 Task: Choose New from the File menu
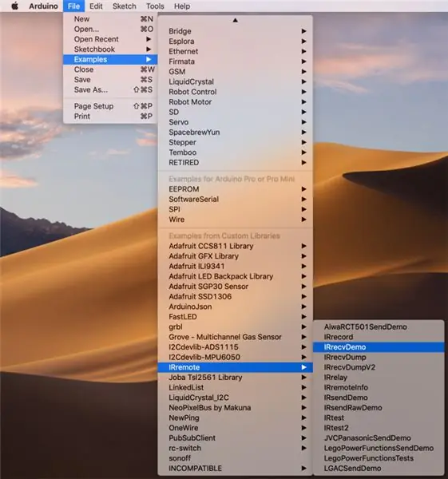tap(110, 19)
